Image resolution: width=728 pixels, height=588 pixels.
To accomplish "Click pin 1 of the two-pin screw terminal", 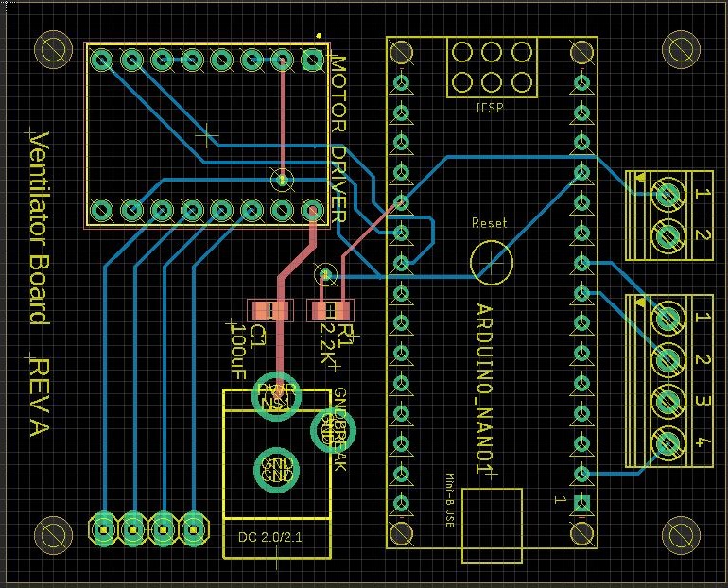I will (x=669, y=196).
